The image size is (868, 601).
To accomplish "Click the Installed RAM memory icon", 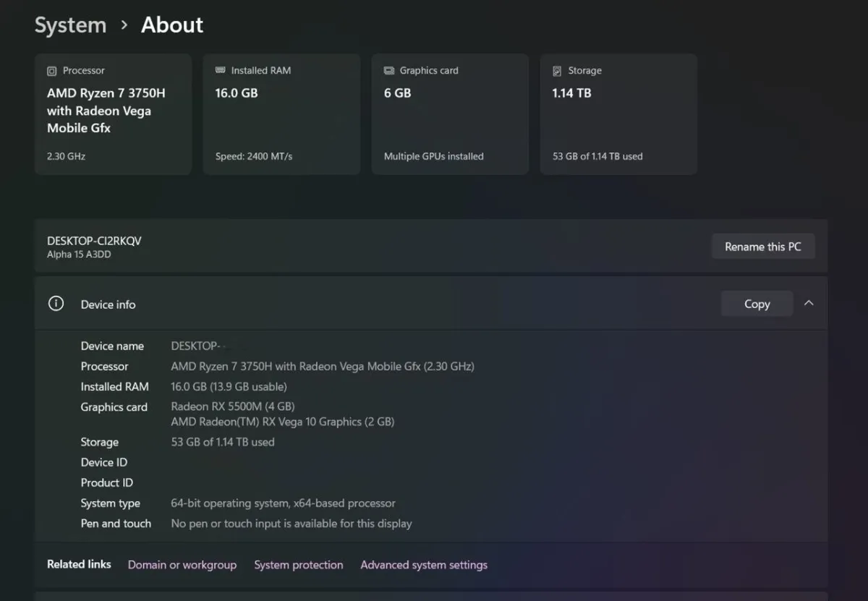I will (220, 70).
